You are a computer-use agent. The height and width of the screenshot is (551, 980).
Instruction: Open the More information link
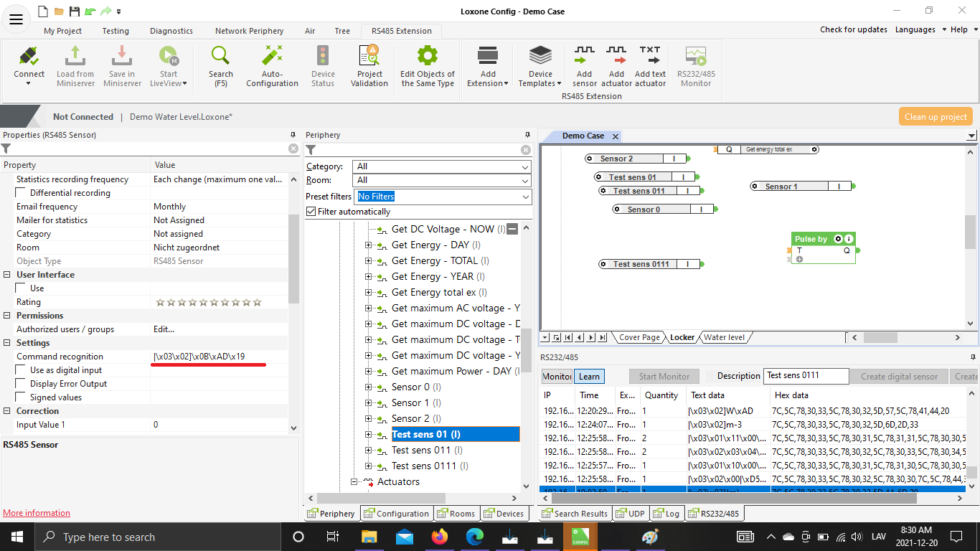pos(37,513)
